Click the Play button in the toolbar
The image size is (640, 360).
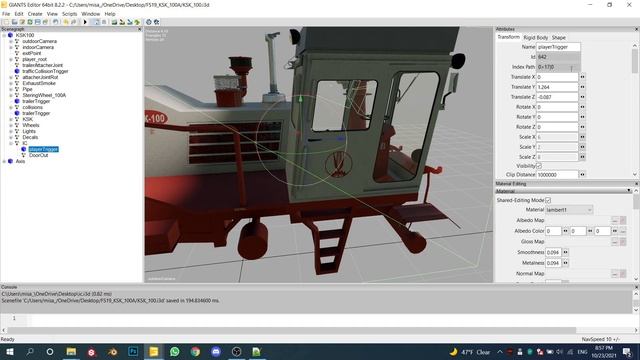click(x=85, y=22)
